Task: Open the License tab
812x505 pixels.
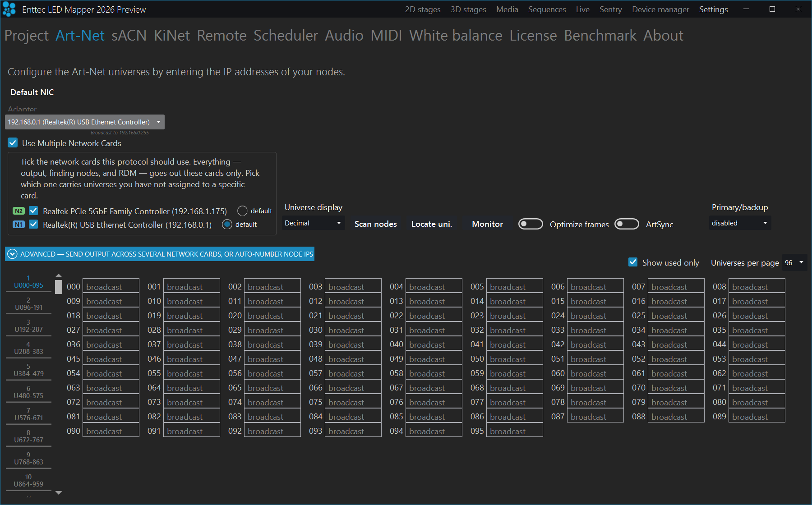Action: pyautogui.click(x=533, y=36)
